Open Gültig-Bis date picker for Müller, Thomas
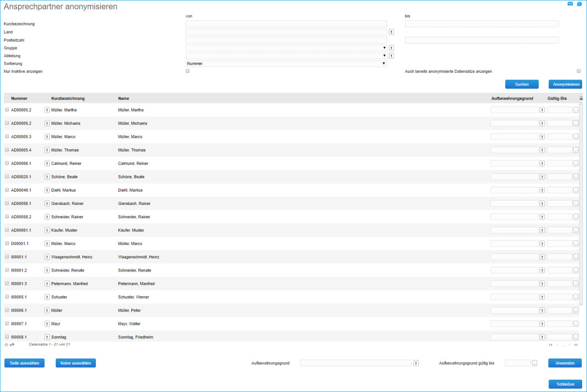This screenshot has height=392, width=587. pos(576,150)
